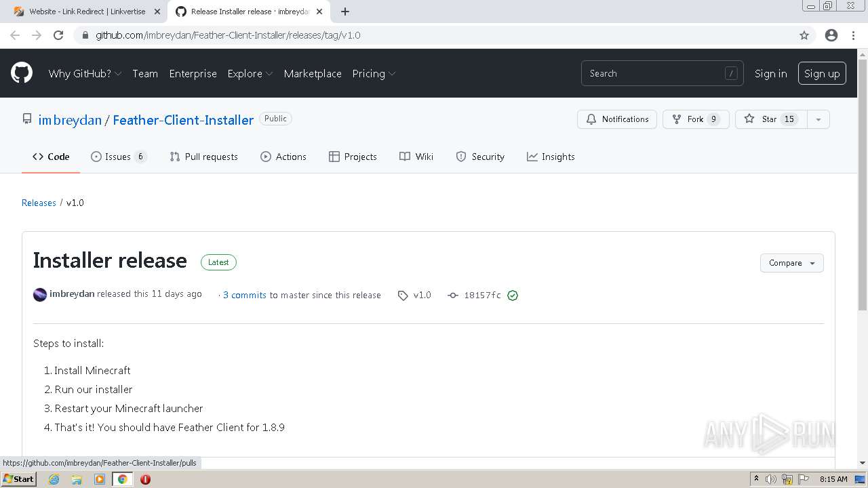Click the imbreydan avatar image

coord(40,295)
